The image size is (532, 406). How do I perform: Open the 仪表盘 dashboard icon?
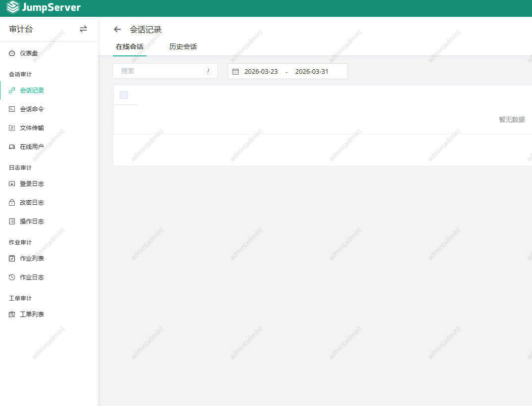tap(12, 53)
